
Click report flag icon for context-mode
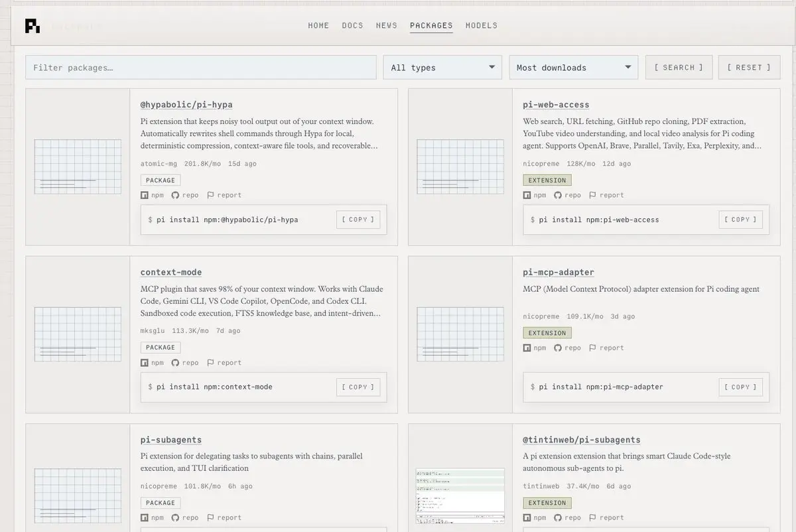coord(211,363)
